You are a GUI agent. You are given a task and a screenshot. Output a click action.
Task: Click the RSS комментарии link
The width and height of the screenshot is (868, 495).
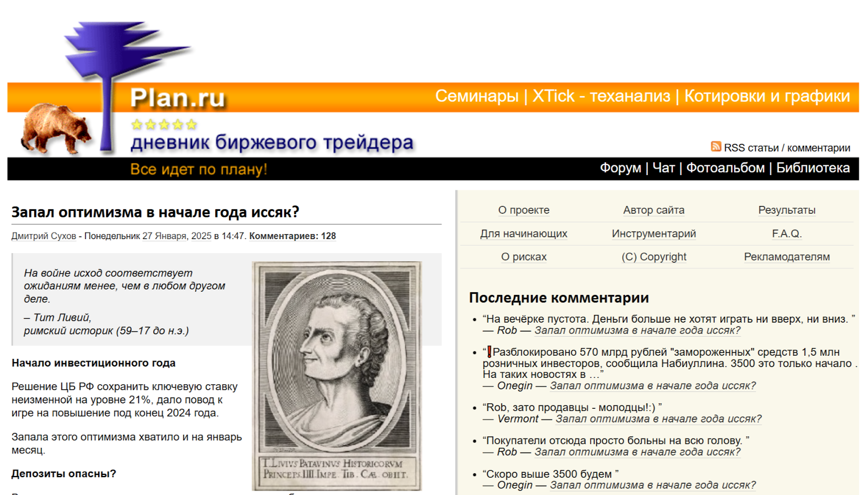point(819,147)
